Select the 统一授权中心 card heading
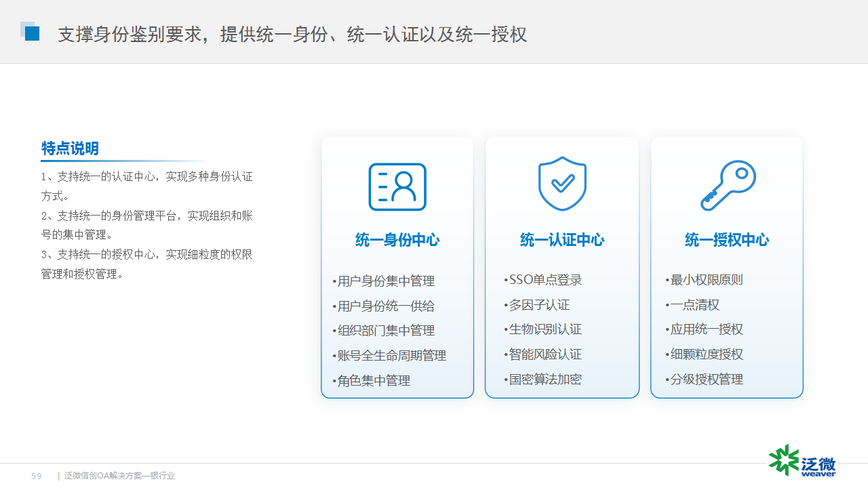Screen dimensions: 868x488 tap(727, 240)
